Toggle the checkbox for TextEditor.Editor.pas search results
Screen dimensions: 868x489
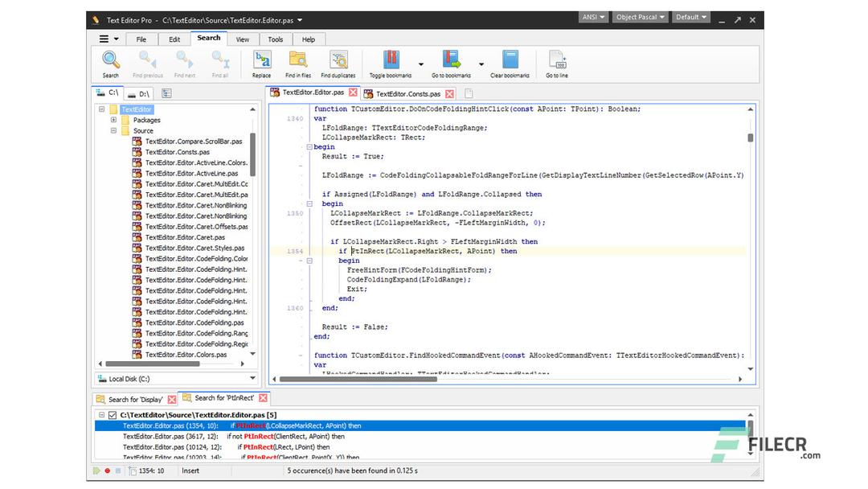pos(112,415)
